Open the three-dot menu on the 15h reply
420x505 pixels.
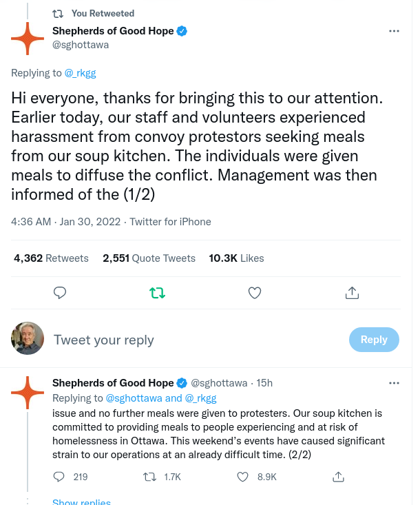[x=394, y=383]
